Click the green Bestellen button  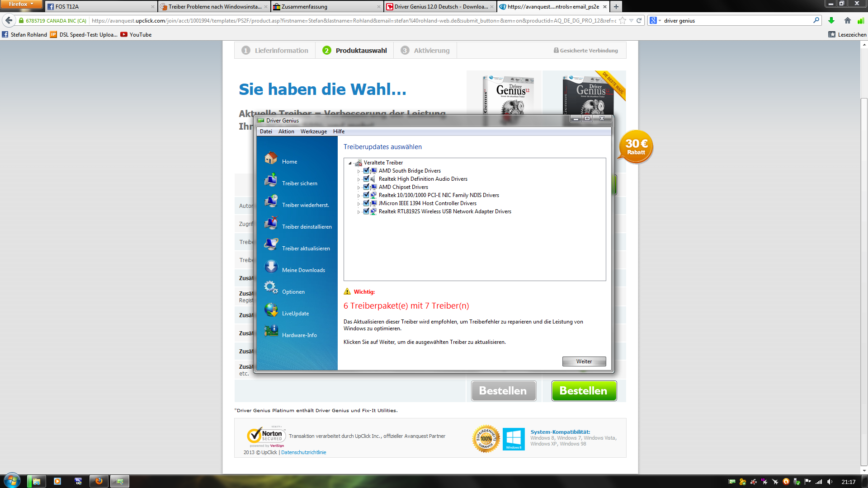point(584,391)
